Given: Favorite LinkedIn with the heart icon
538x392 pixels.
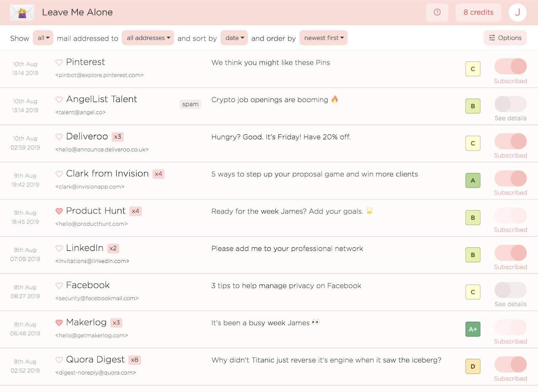Looking at the screenshot, I should tap(59, 248).
